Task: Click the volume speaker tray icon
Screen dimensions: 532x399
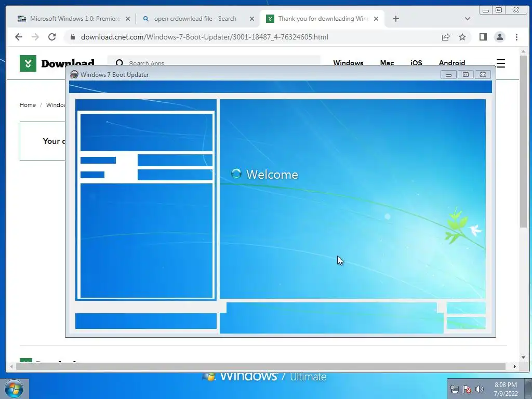Action: pyautogui.click(x=480, y=389)
